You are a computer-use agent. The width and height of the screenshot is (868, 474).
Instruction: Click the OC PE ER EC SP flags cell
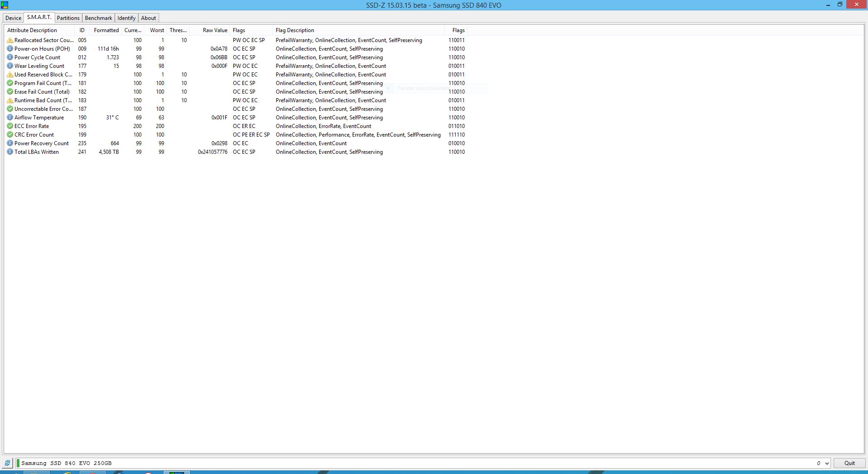pyautogui.click(x=251, y=135)
